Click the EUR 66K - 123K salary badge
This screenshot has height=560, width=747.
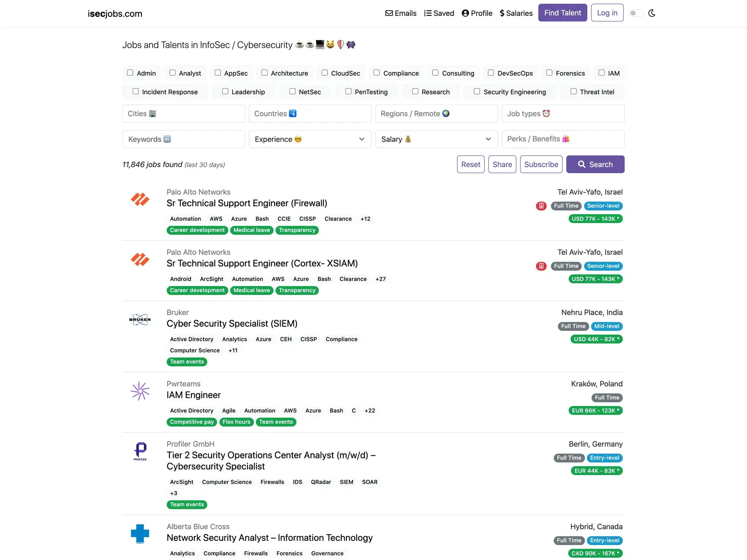tap(596, 411)
